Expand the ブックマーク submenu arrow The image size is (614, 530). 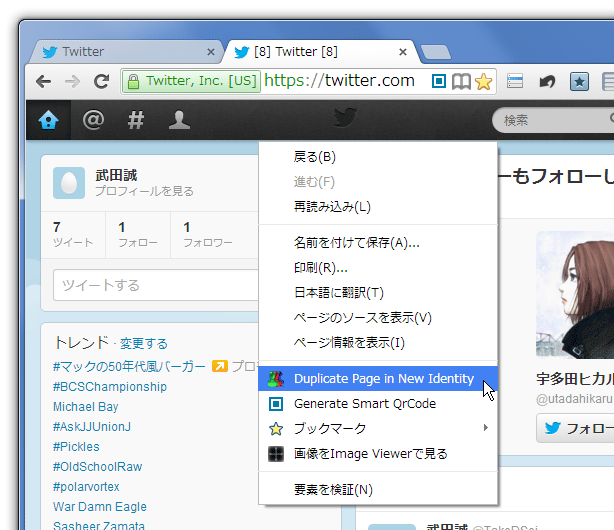point(486,428)
